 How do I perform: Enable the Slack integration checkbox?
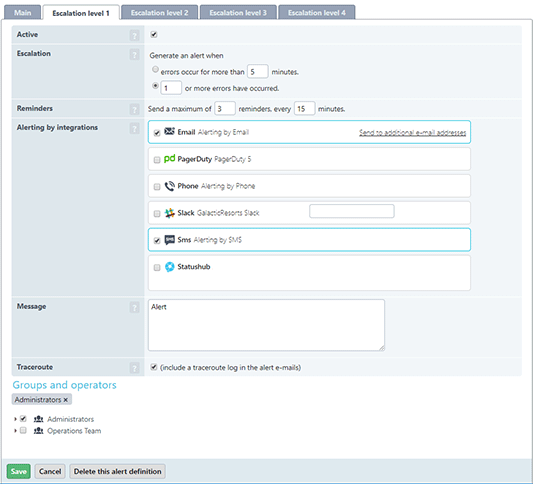click(157, 213)
